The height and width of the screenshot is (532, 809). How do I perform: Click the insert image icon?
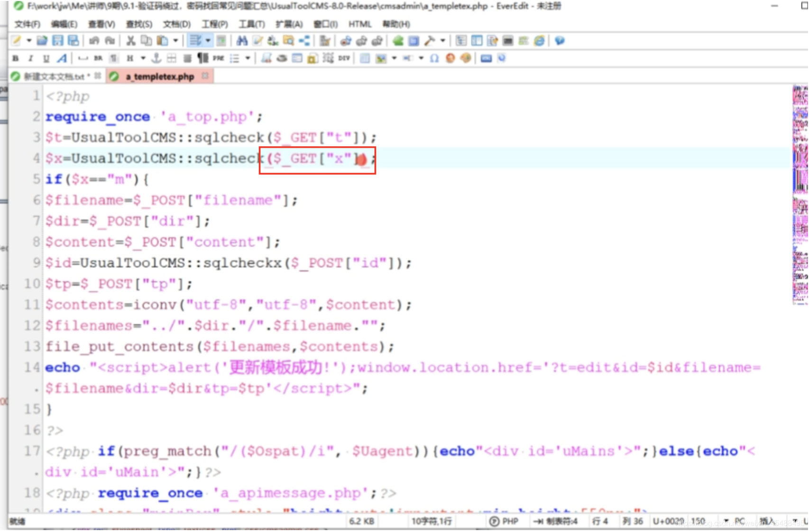[381, 58]
